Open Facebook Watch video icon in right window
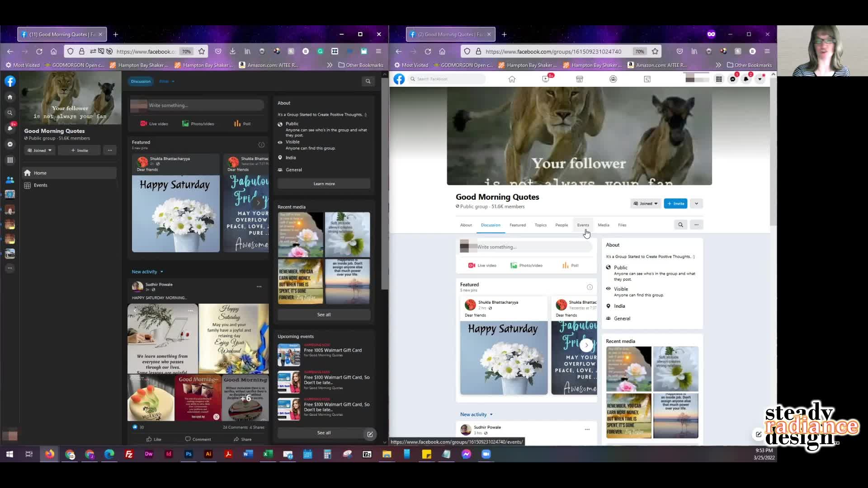The height and width of the screenshot is (488, 868). coord(546,79)
